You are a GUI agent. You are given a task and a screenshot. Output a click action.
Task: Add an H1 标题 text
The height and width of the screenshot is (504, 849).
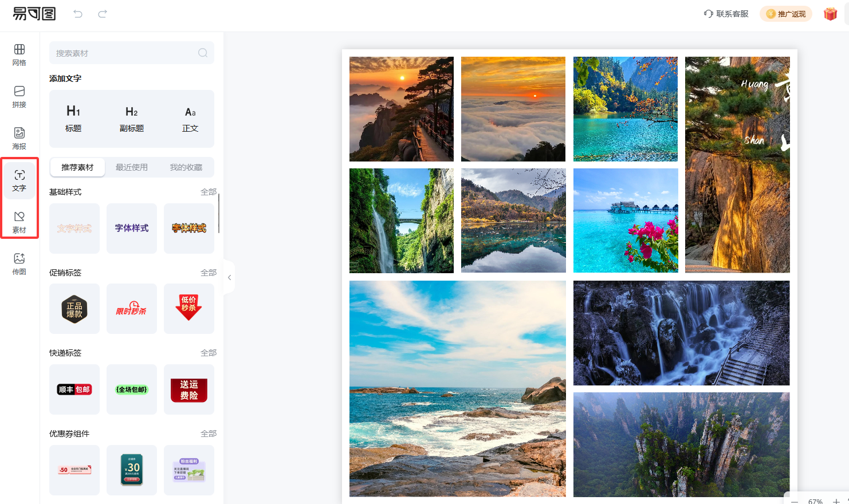tap(73, 119)
